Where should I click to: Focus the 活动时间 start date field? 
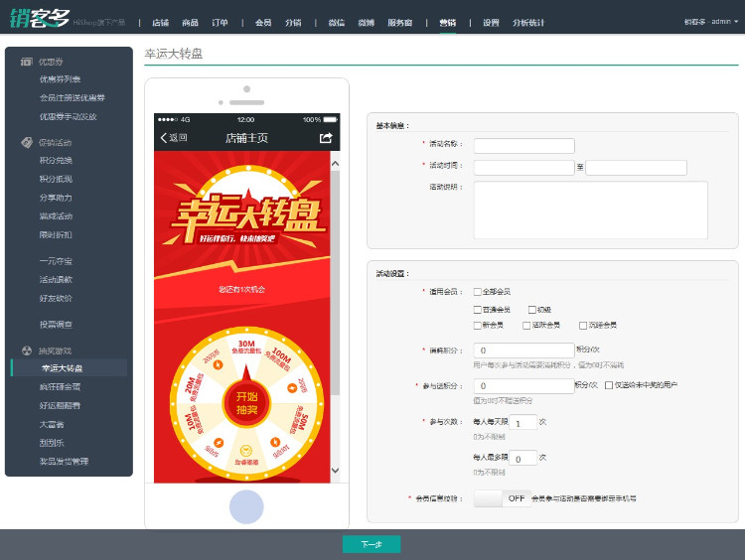point(524,168)
